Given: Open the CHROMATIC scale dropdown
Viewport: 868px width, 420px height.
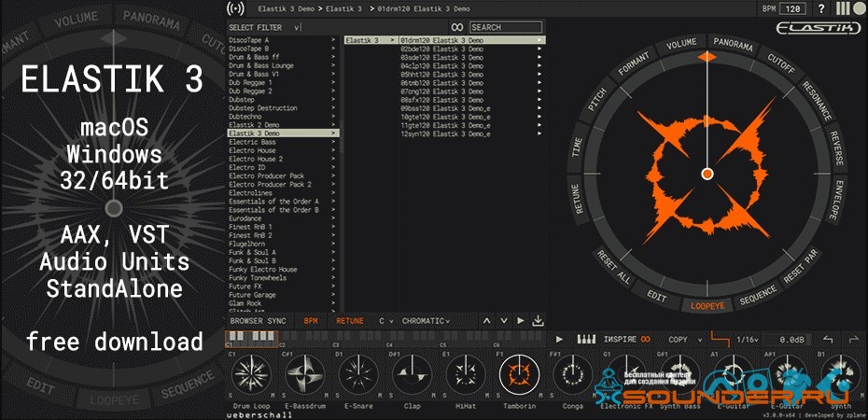Looking at the screenshot, I should (426, 321).
